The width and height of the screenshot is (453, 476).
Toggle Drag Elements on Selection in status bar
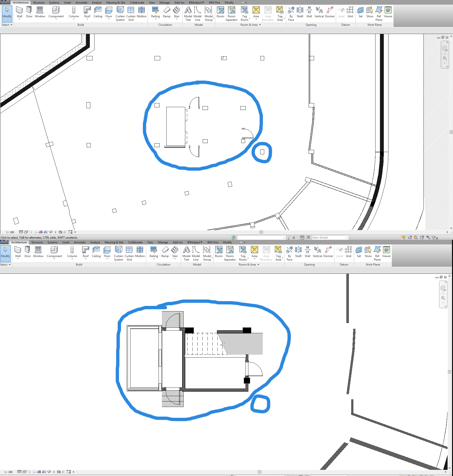click(x=428, y=237)
